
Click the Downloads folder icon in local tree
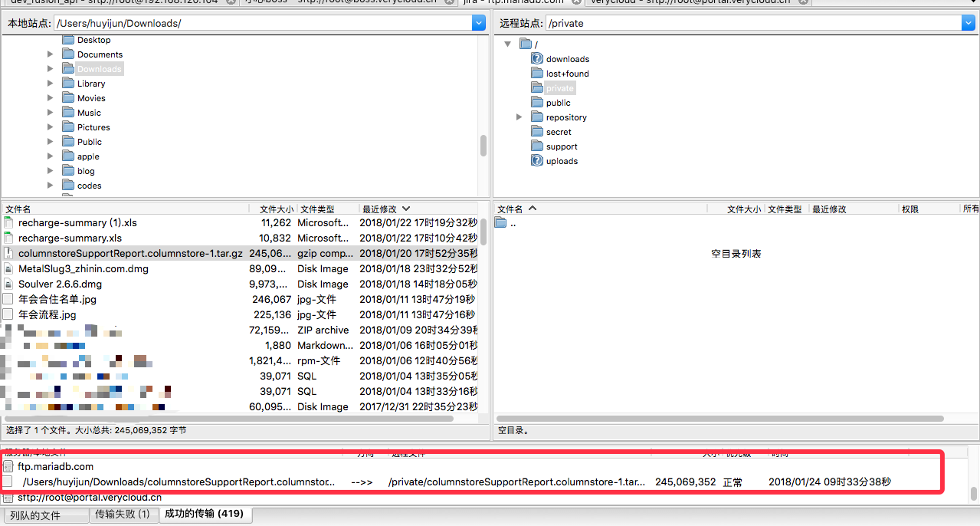point(67,69)
